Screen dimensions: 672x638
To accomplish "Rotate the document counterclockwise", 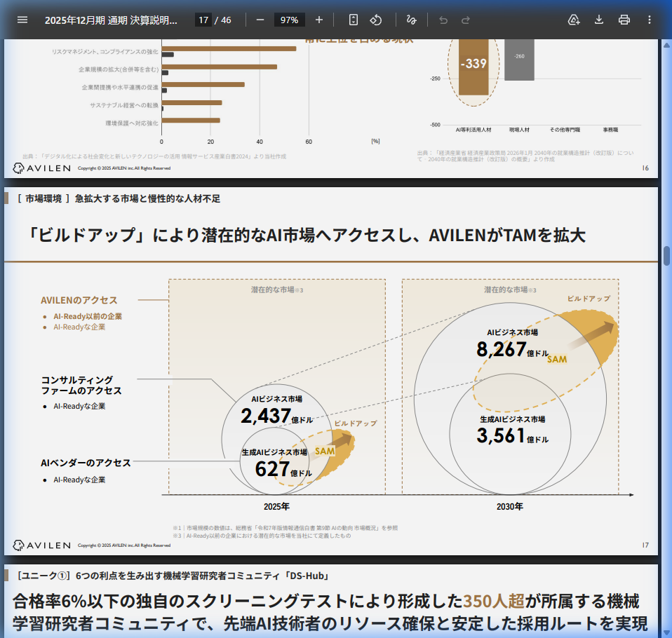I will coord(376,20).
